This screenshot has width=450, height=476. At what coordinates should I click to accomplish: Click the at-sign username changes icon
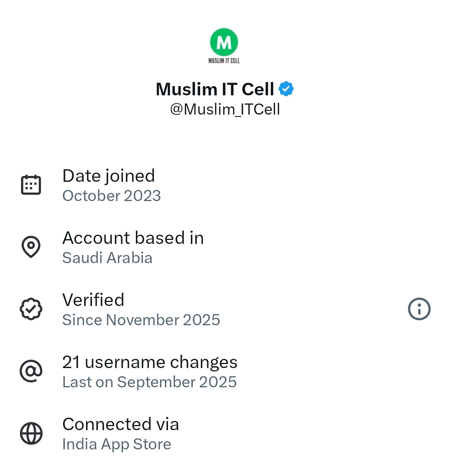[x=31, y=371]
